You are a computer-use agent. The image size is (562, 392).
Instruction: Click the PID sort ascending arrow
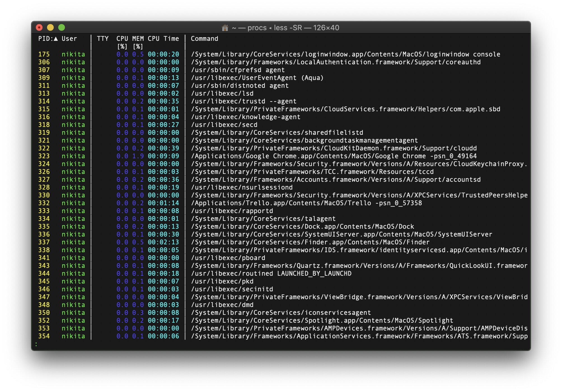(56, 39)
